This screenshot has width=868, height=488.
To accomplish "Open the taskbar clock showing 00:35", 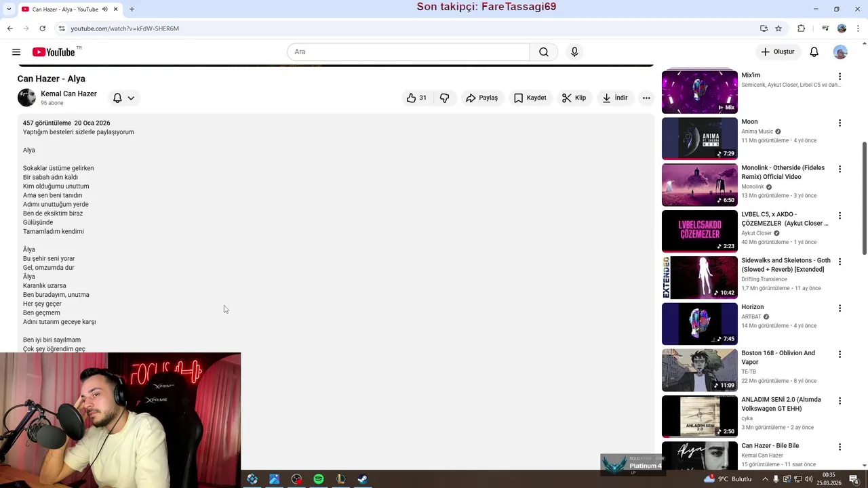I will click(829, 479).
